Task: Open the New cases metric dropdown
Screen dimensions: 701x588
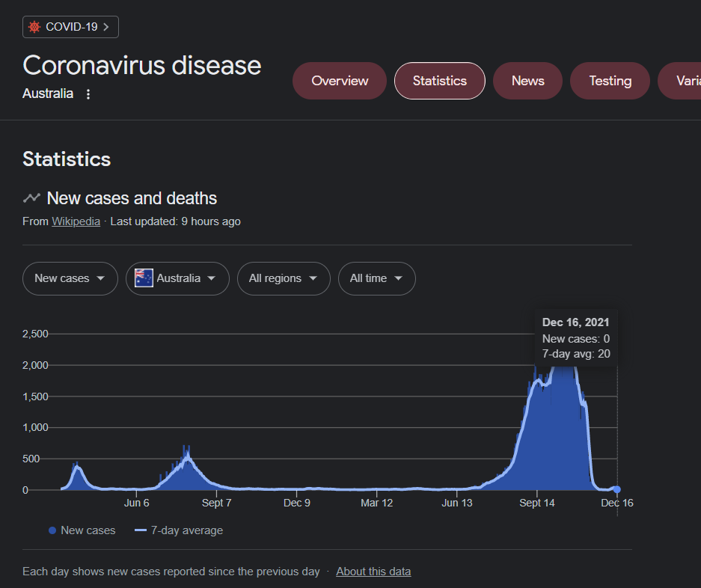Action: pos(70,278)
